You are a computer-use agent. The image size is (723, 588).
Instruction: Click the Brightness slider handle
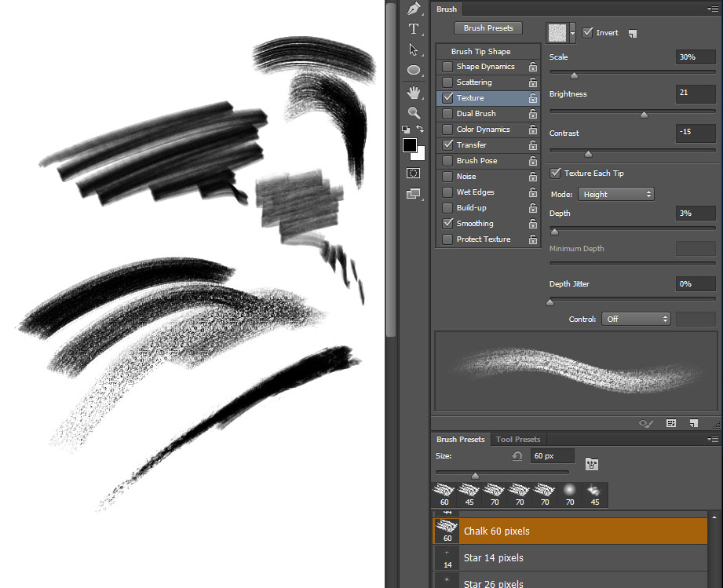click(x=644, y=115)
